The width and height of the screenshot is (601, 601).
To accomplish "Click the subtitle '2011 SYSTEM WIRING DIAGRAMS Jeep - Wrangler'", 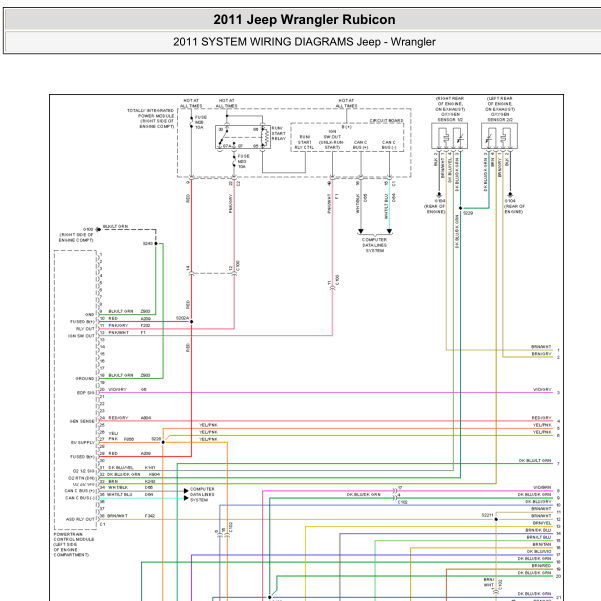I will pyautogui.click(x=304, y=41).
